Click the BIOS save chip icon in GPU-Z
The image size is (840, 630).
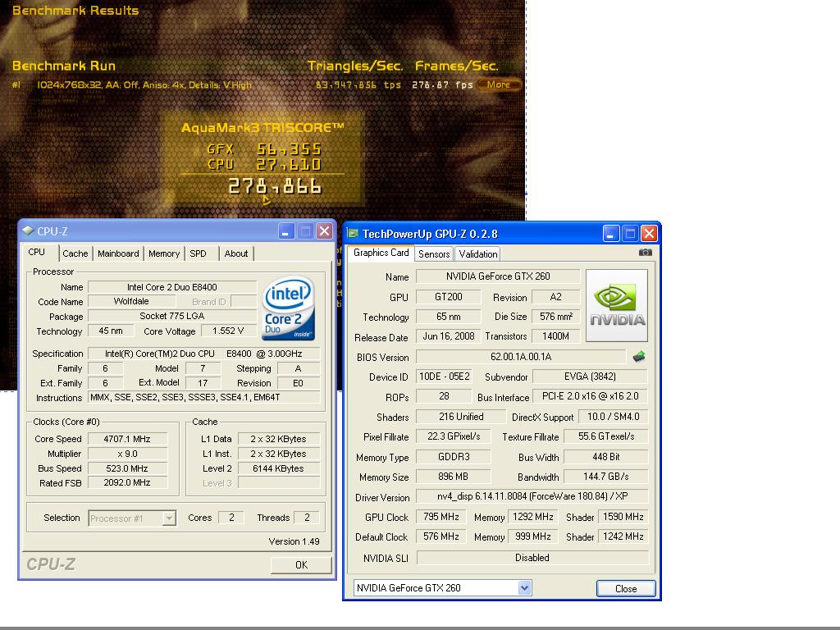click(638, 357)
